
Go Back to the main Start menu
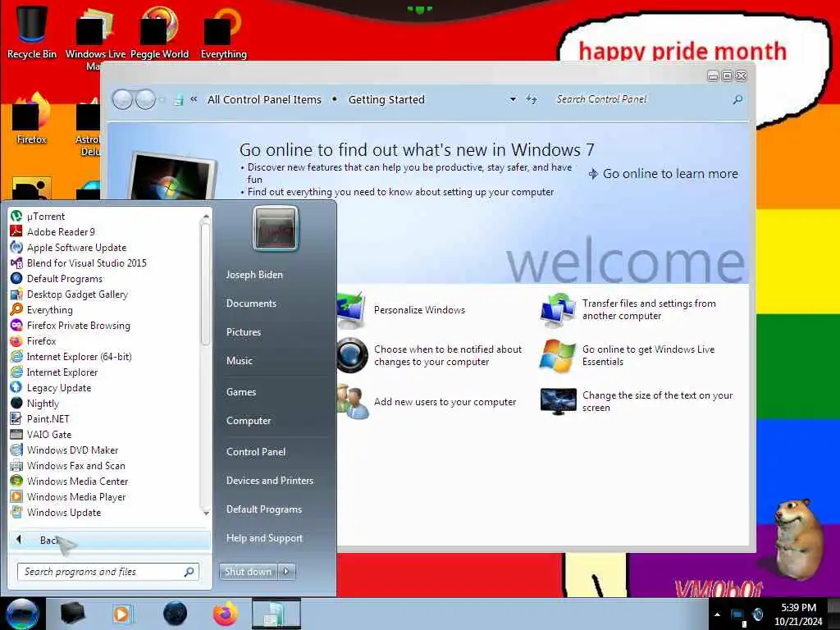tap(109, 540)
